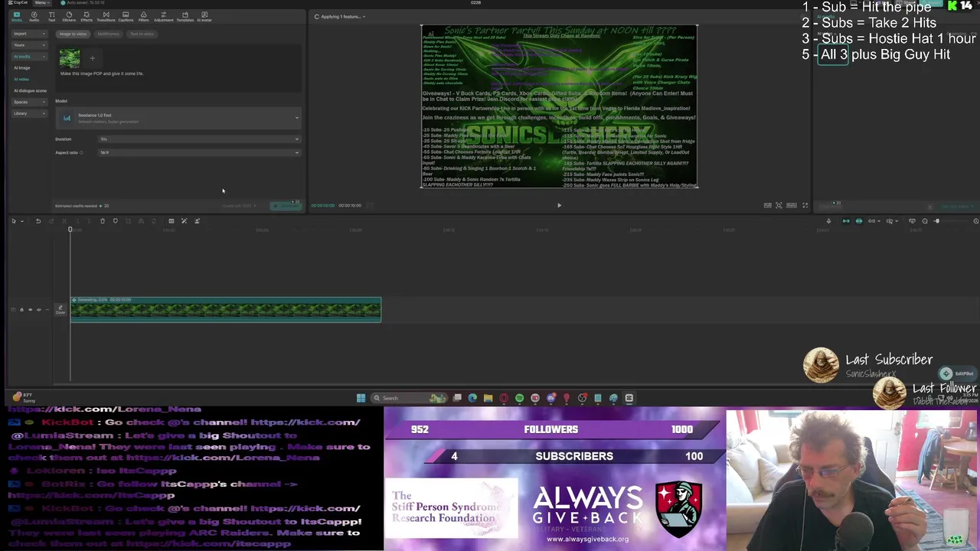This screenshot has width=980, height=551.
Task: Open the AI avatar panel icon
Action: click(204, 16)
